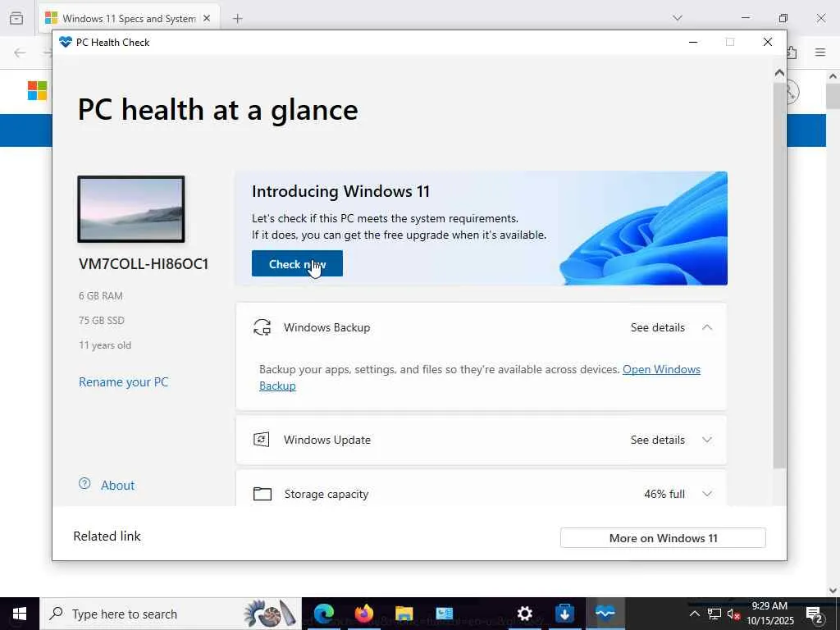
Task: Collapse the Windows Backup section chevron
Action: 707,327
